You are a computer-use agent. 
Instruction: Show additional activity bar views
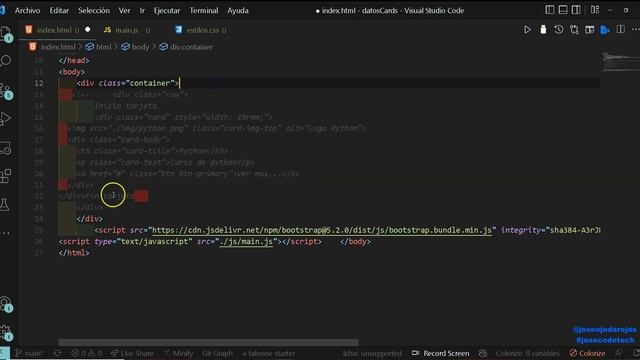(5, 233)
